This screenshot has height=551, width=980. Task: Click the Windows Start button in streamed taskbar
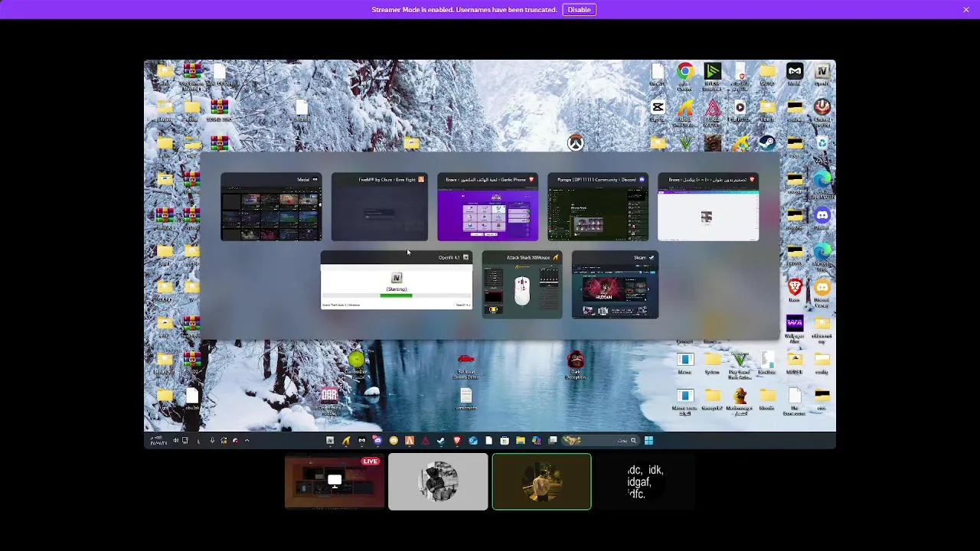pos(648,440)
